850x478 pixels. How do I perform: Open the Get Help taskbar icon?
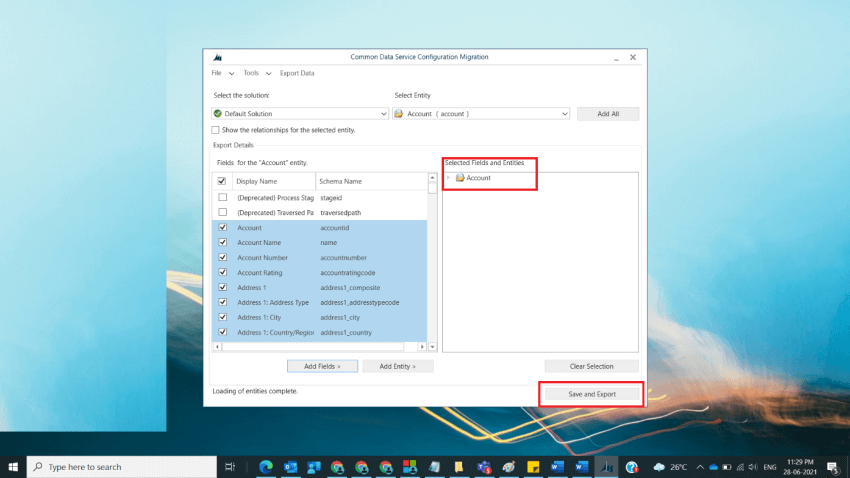coord(632,467)
